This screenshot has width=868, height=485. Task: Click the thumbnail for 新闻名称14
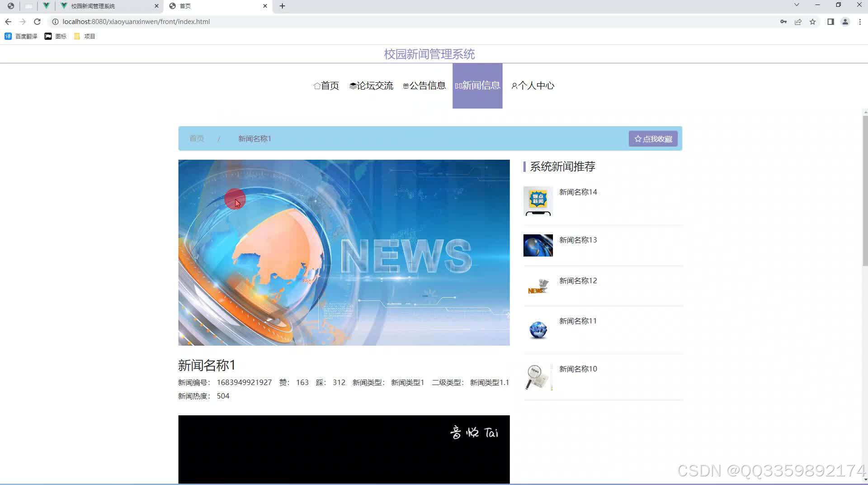[538, 201]
